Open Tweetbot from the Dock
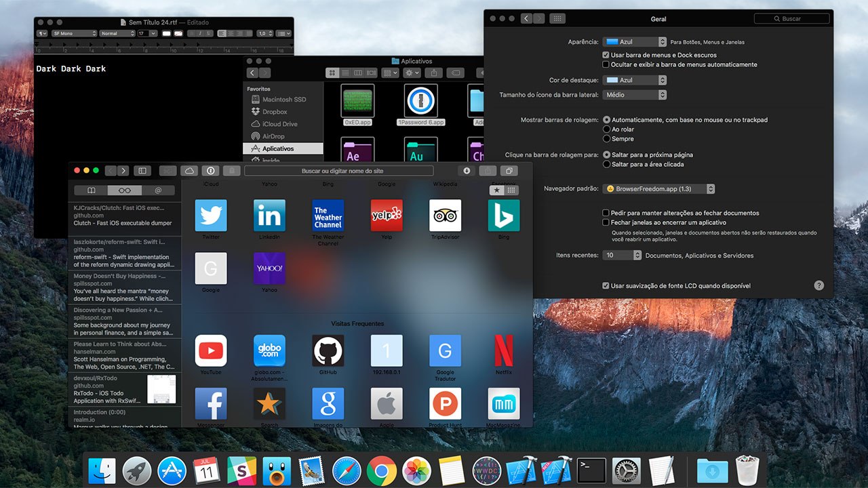 277,470
